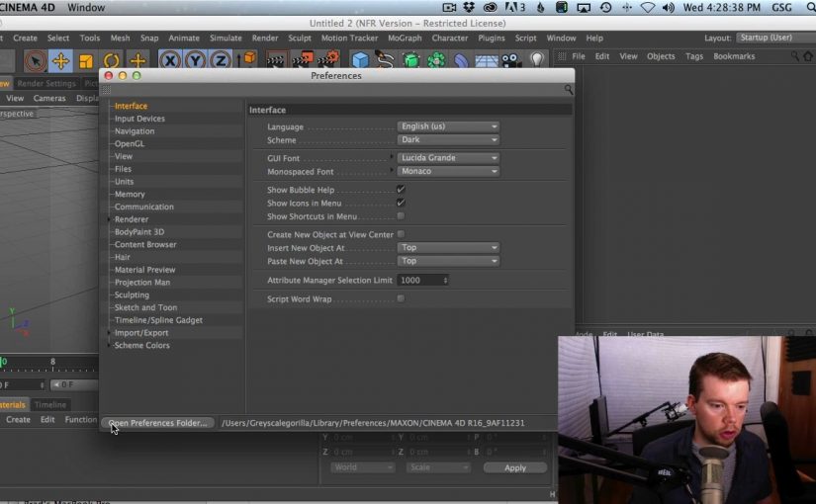Open the GUI Font dropdown
816x504 pixels.
tap(448, 157)
